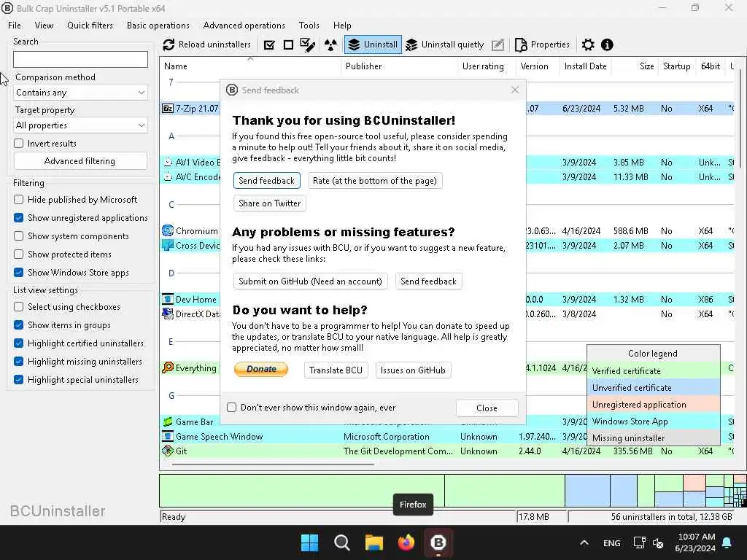Click Submit on GitHub (Need an account)

[311, 281]
